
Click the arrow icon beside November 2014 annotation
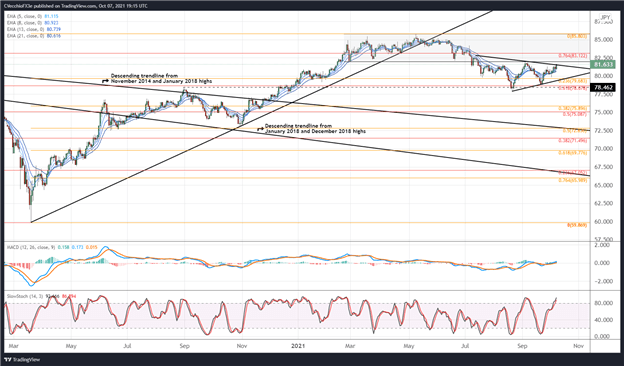105,81
